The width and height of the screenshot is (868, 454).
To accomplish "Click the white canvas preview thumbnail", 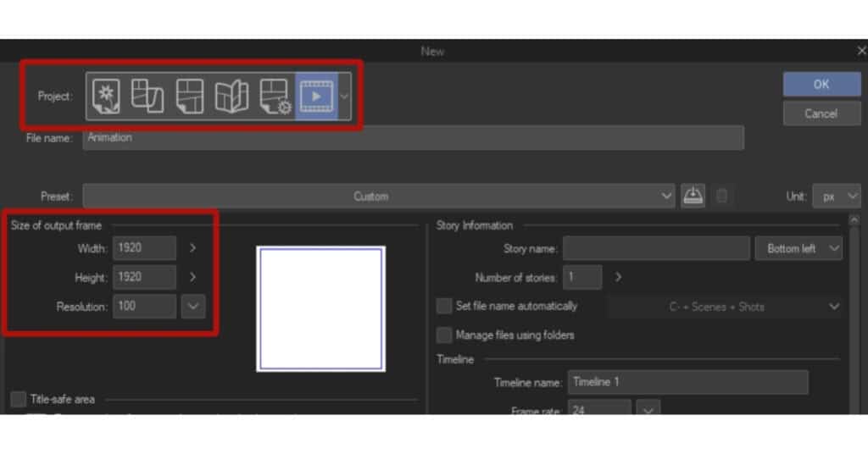I will (321, 308).
